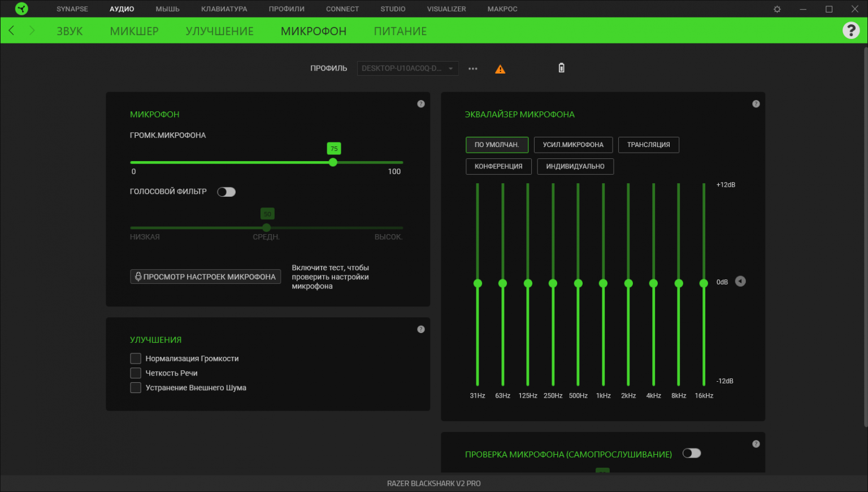Open settings gear icon

click(777, 9)
